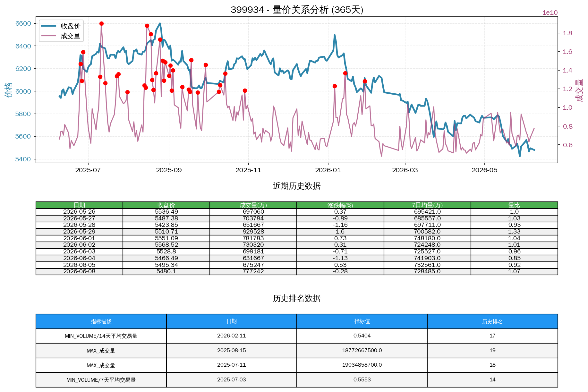Select ranking cell 18

tap(492, 365)
